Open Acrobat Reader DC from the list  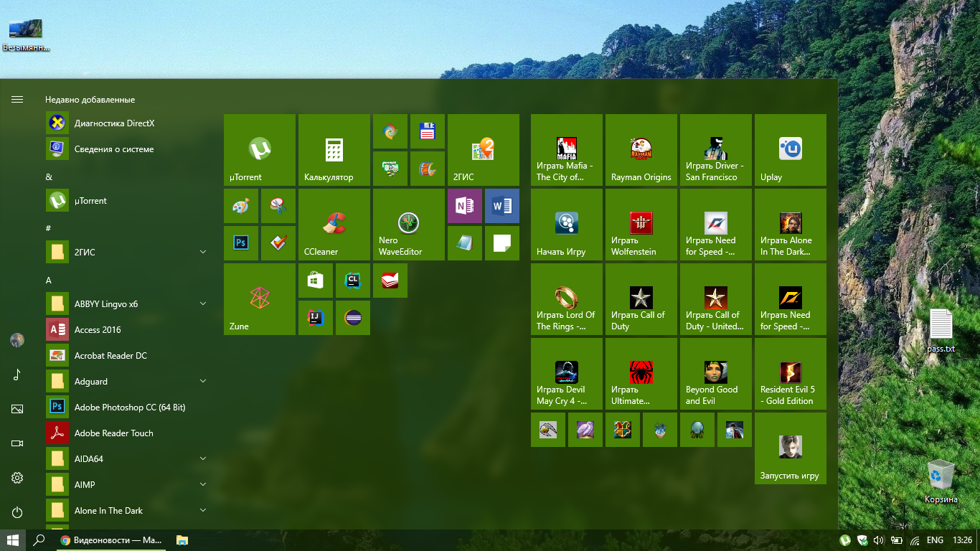(x=129, y=355)
